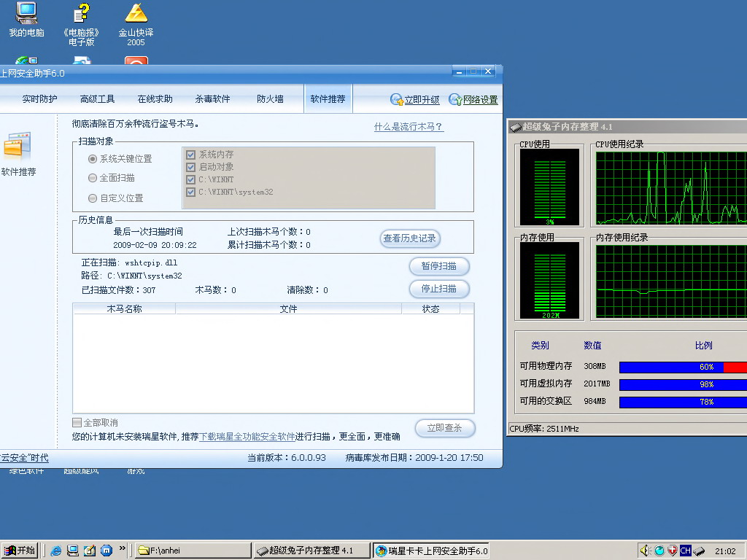
Task: Open the 我的电脑 desktop icon
Action: 27,20
